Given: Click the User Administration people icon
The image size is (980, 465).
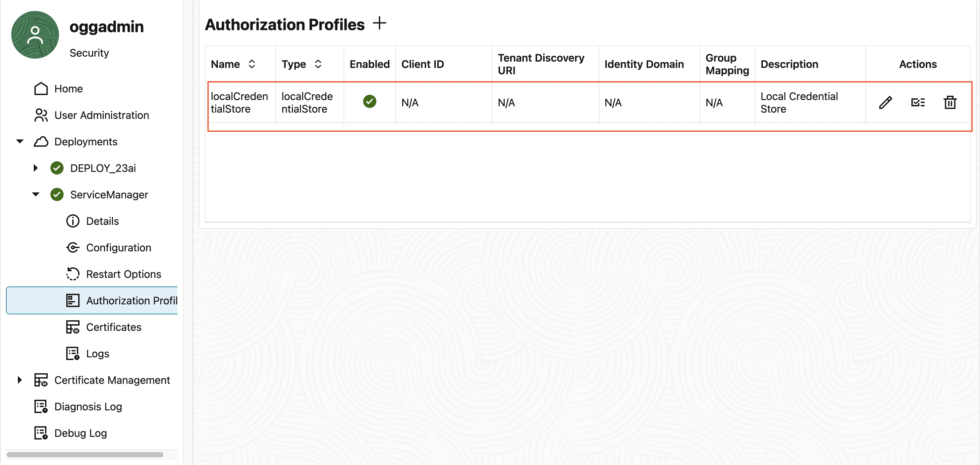Looking at the screenshot, I should pos(41,115).
